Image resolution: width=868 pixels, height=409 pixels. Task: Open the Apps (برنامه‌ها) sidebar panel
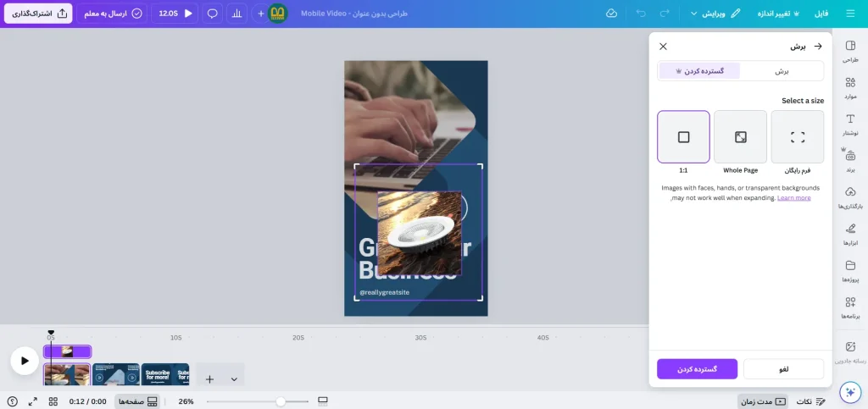click(850, 308)
